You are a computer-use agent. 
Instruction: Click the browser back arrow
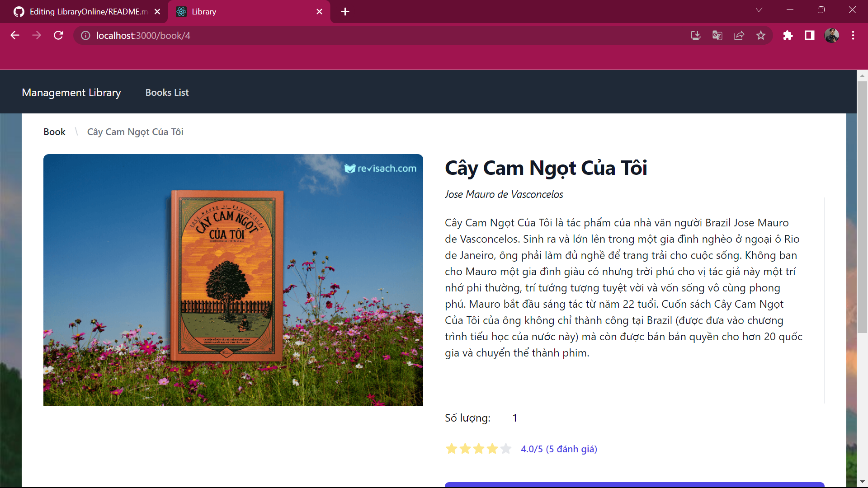click(15, 35)
